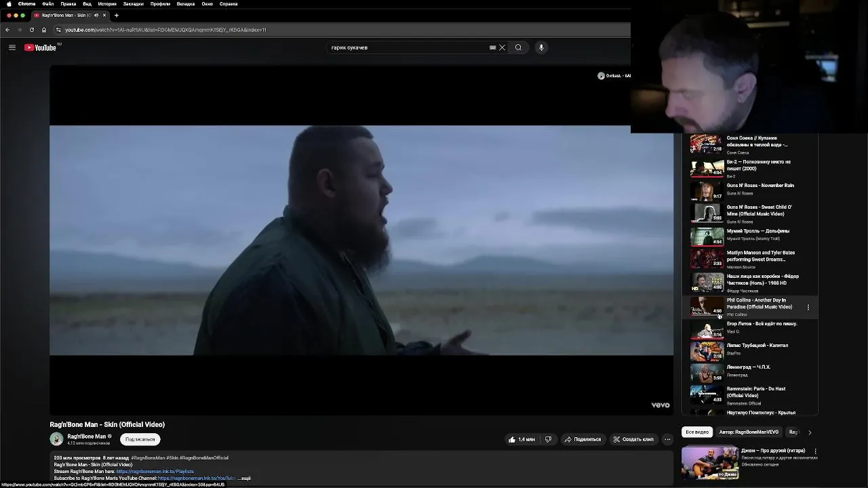Open the Vevo watermark on video

660,405
